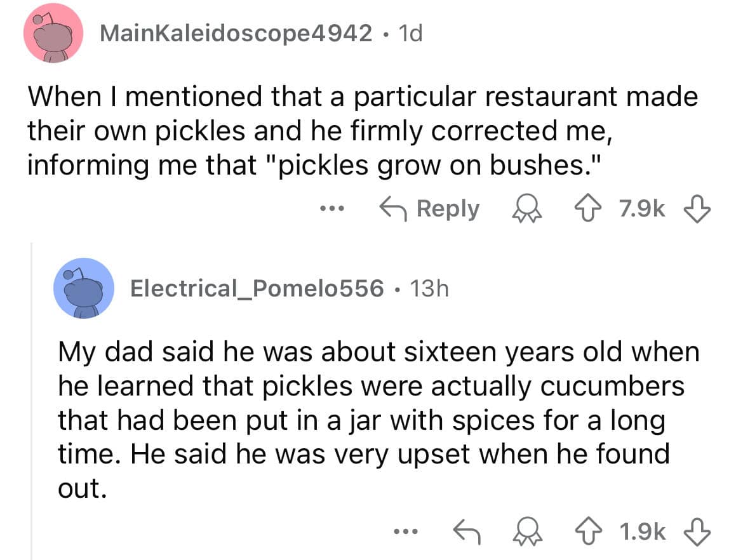743x560 pixels.
Task: Downvote MainKaleidoscope4942's pickles comment
Action: coord(697,210)
